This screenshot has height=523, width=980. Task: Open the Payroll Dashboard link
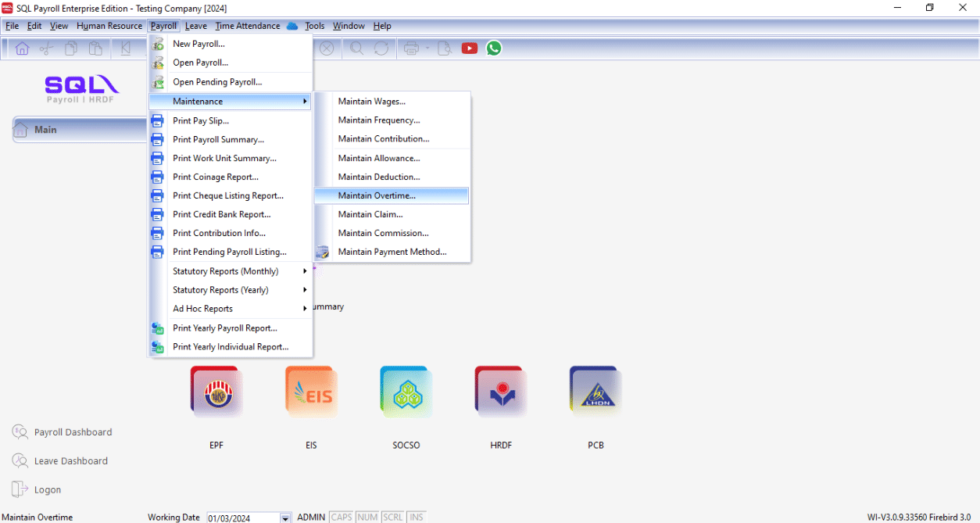73,432
